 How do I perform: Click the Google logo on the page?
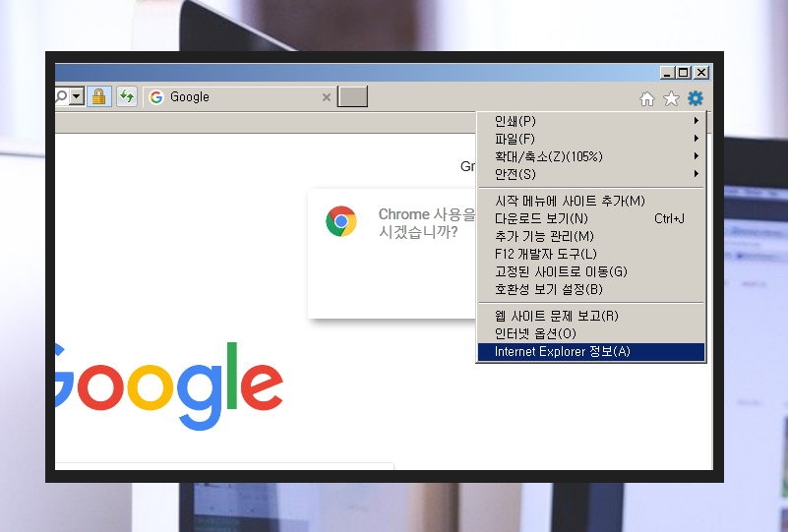click(x=169, y=385)
